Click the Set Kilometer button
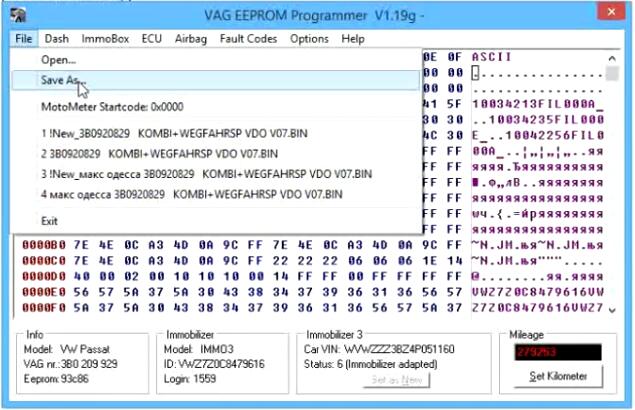 point(558,376)
